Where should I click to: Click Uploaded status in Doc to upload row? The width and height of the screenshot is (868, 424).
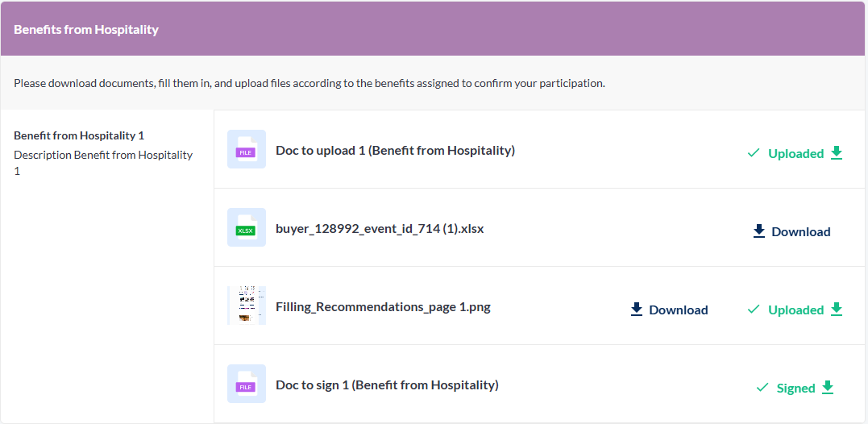[795, 153]
